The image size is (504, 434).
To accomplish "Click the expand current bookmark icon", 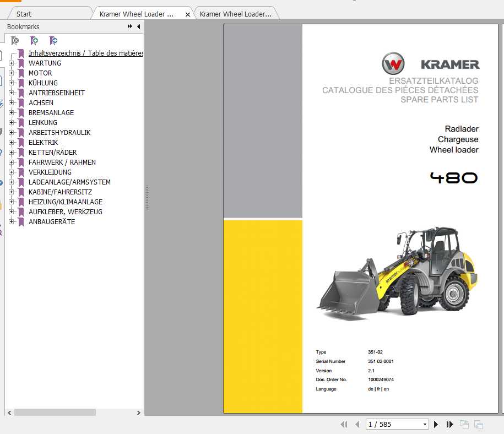I will click(53, 41).
